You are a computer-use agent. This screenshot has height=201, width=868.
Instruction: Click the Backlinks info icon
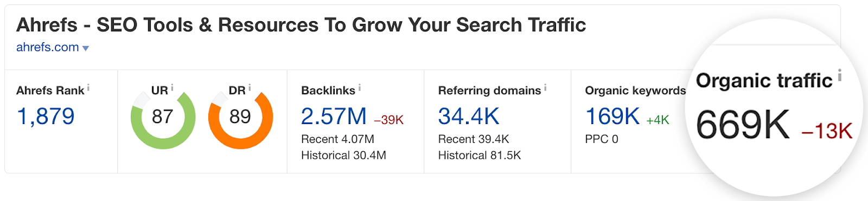click(x=360, y=87)
